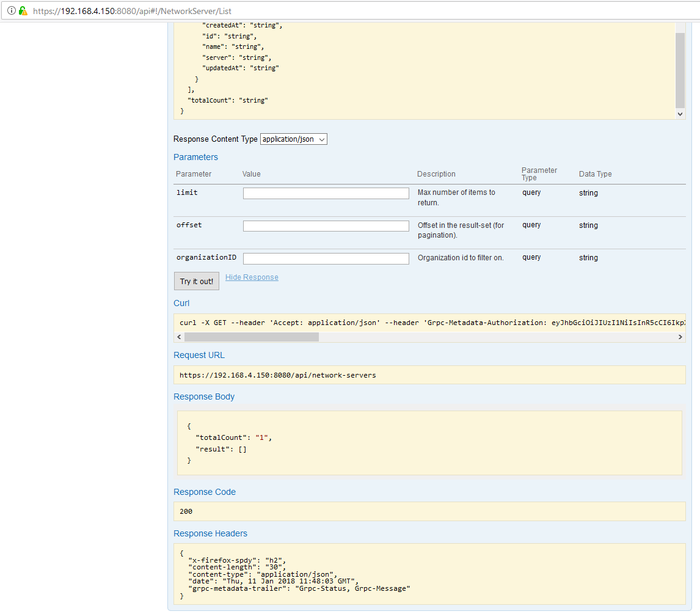Image resolution: width=700 pixels, height=614 pixels.
Task: Click the "grpc-metadata-trailer" response header line
Action: [x=299, y=588]
